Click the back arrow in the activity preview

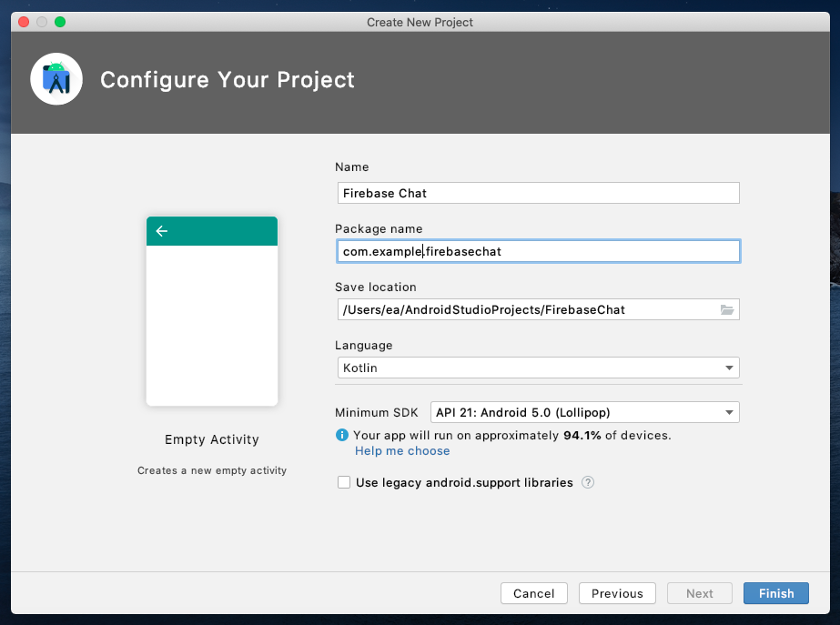point(162,231)
